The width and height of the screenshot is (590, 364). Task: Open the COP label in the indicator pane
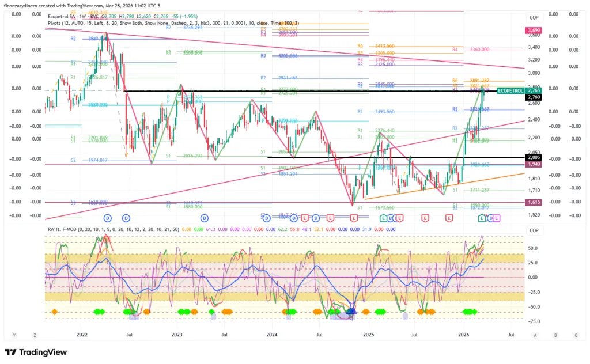pos(533,230)
